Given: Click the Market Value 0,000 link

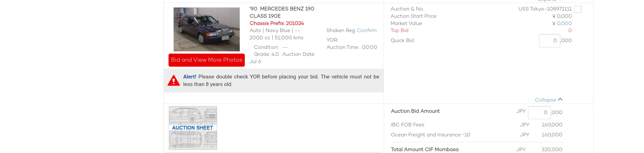Looking at the screenshot, I should pyautogui.click(x=564, y=23).
